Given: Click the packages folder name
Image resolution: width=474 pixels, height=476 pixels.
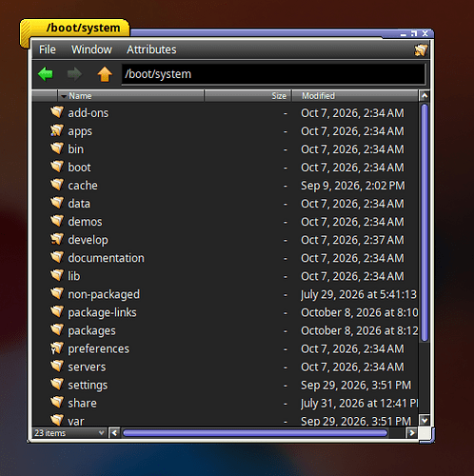Looking at the screenshot, I should point(91,331).
